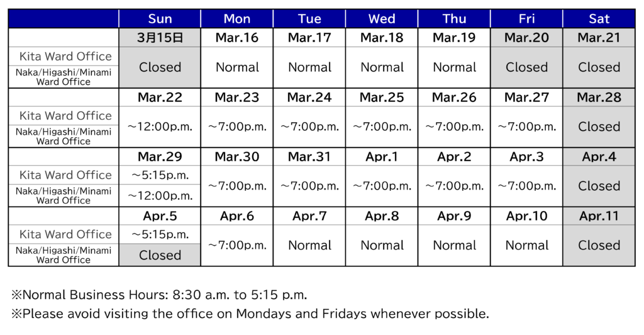The image size is (644, 335).
Task: Select the Wed column header
Action: pyautogui.click(x=382, y=19)
